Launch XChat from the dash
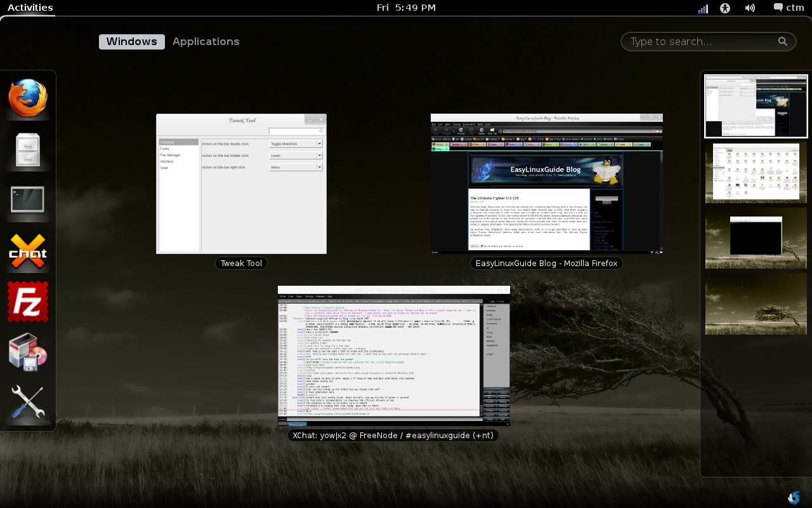The image size is (812, 508). point(28,251)
